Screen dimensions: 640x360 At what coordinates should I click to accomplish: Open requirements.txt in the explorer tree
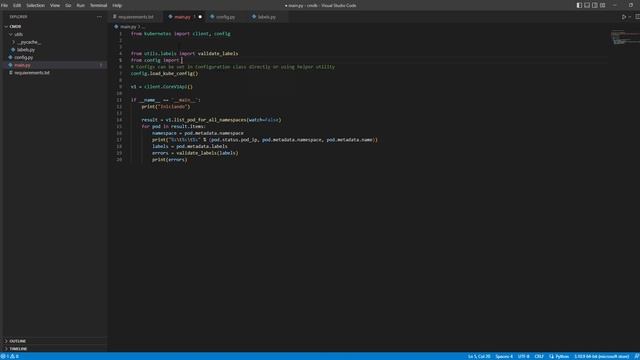[x=32, y=73]
